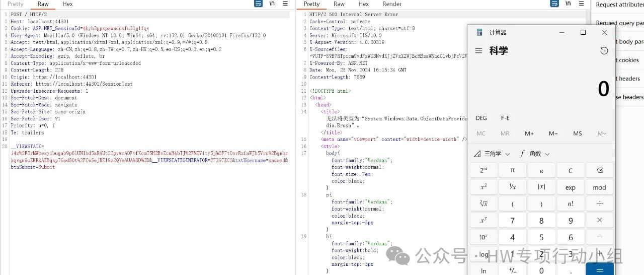The image size is (644, 275).
Task: Open the Hex tab in request pane
Action: point(67,4)
